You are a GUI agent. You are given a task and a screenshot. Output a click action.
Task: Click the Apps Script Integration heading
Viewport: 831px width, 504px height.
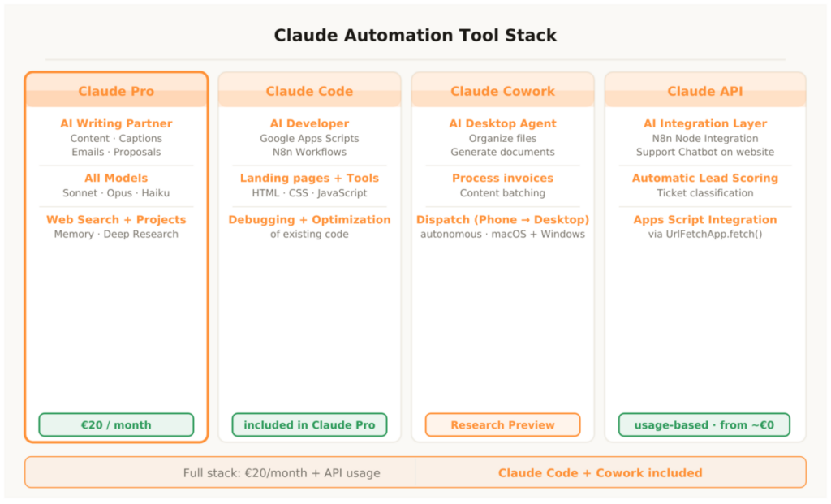pyautogui.click(x=705, y=219)
